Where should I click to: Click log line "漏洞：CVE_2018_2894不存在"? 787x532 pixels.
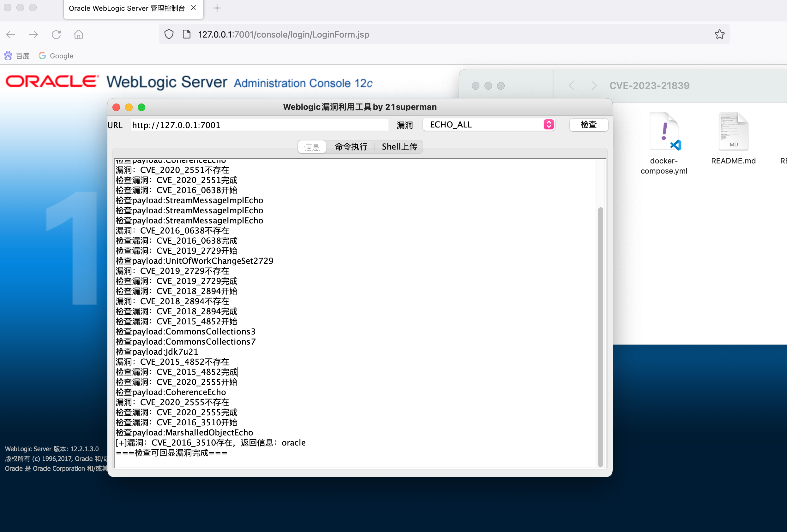point(172,301)
